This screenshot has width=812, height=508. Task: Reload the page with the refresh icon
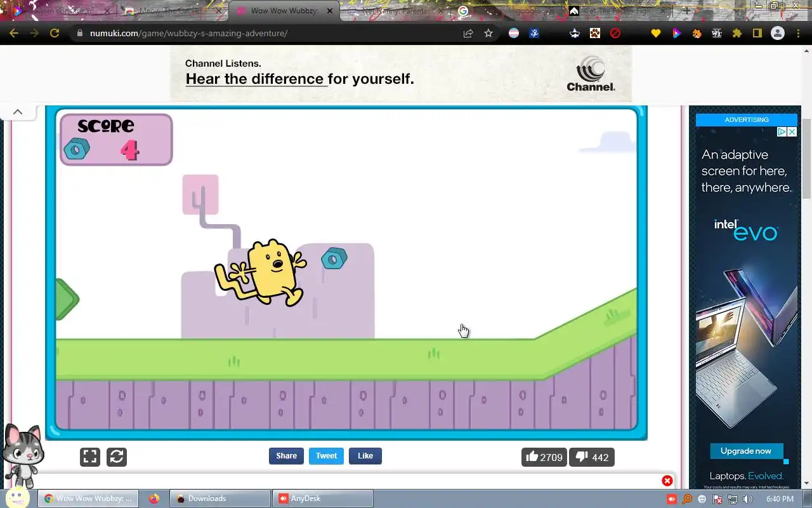55,33
